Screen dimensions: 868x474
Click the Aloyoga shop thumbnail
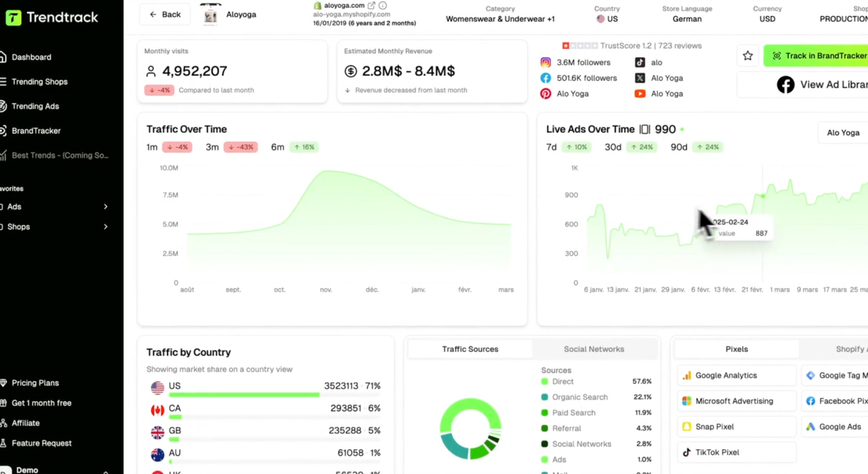pos(210,15)
